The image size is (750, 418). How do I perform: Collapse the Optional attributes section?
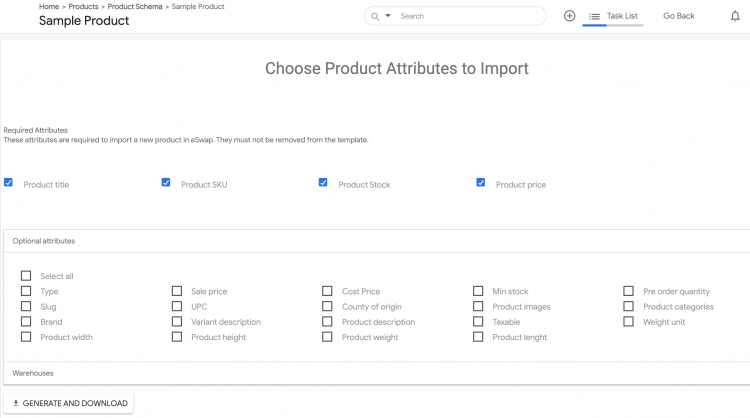pyautogui.click(x=44, y=241)
